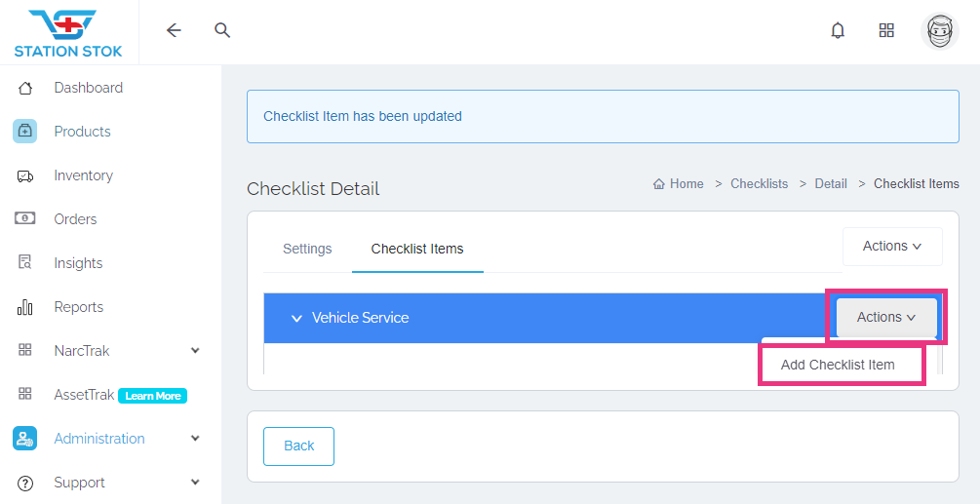This screenshot has height=504, width=980.
Task: Open the Reports bar chart icon
Action: (x=25, y=307)
